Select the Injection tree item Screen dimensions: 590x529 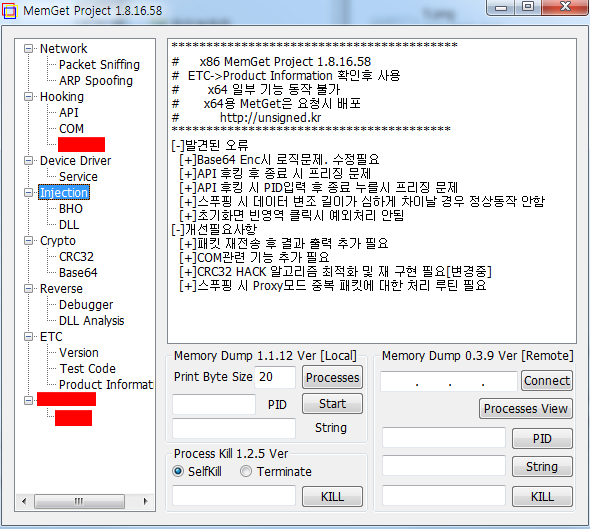[x=64, y=193]
